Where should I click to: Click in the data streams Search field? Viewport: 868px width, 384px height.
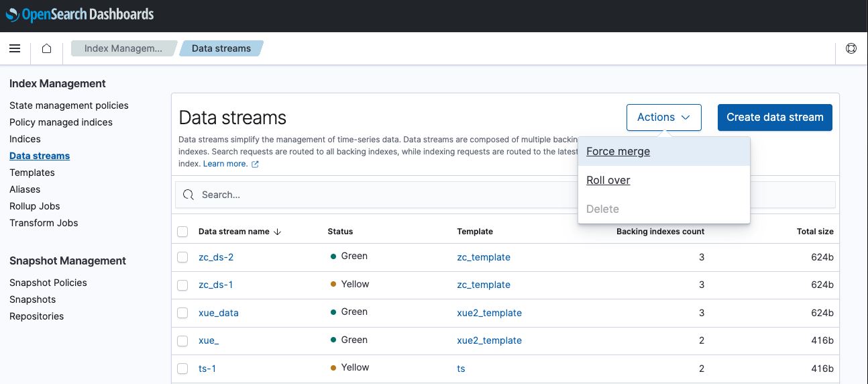tap(376, 195)
